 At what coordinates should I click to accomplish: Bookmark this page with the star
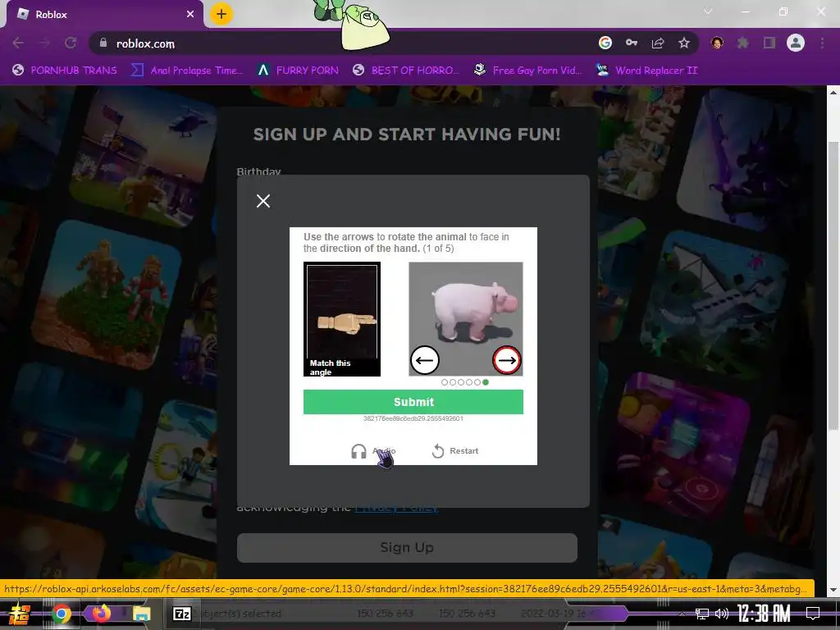[684, 43]
